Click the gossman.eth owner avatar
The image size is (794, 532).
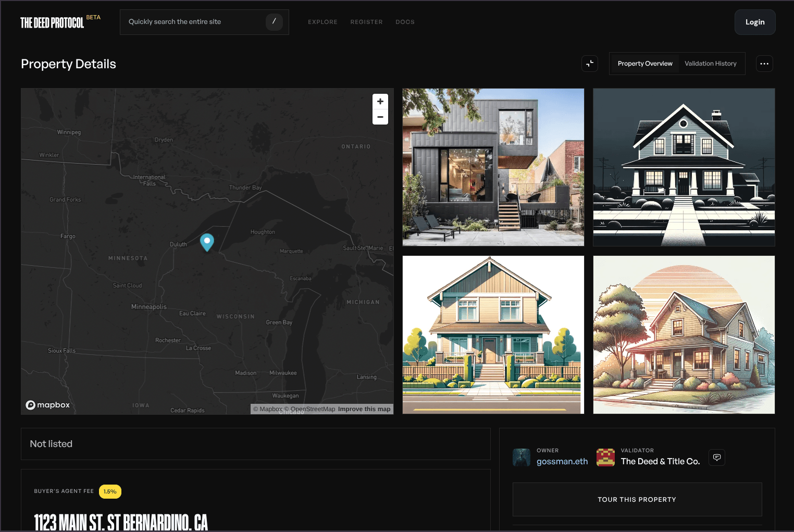(522, 457)
